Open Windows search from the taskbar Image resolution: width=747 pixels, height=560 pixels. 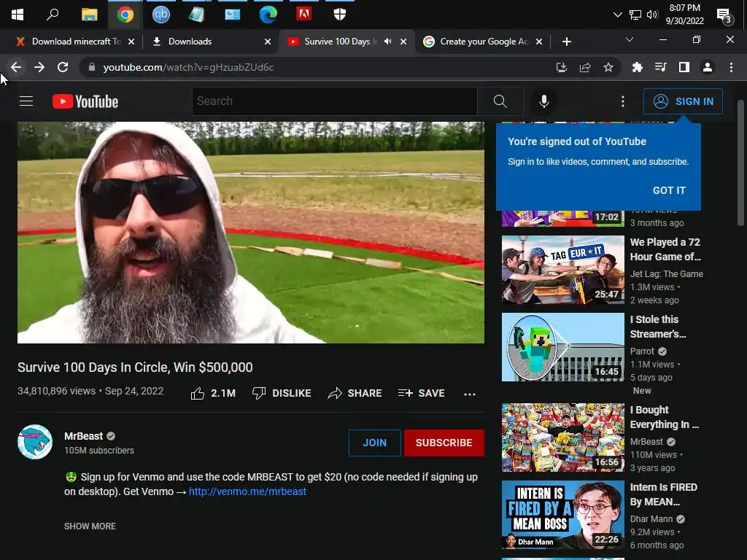tap(53, 15)
